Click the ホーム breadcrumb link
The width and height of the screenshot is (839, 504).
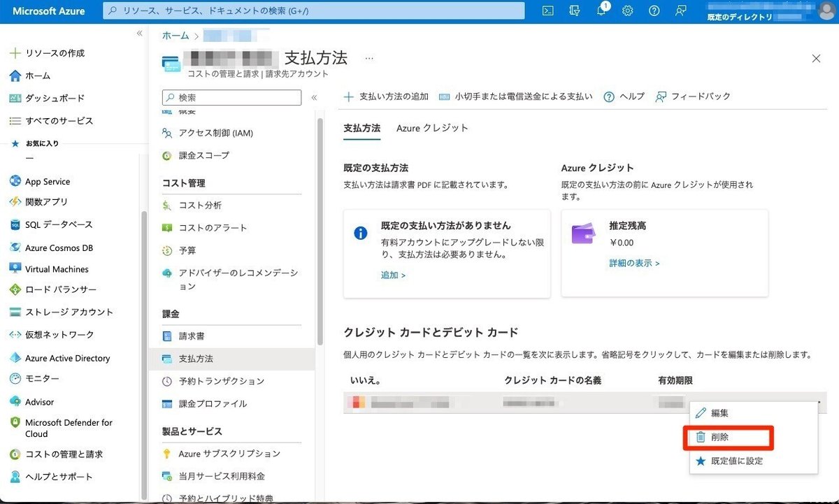pyautogui.click(x=175, y=35)
